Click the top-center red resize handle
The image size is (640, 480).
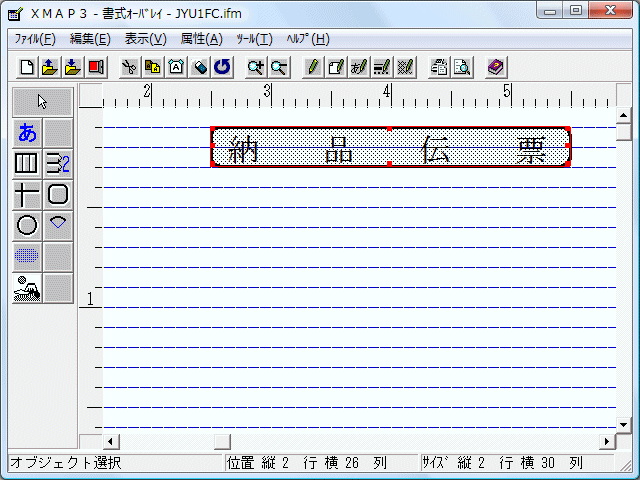(x=389, y=129)
